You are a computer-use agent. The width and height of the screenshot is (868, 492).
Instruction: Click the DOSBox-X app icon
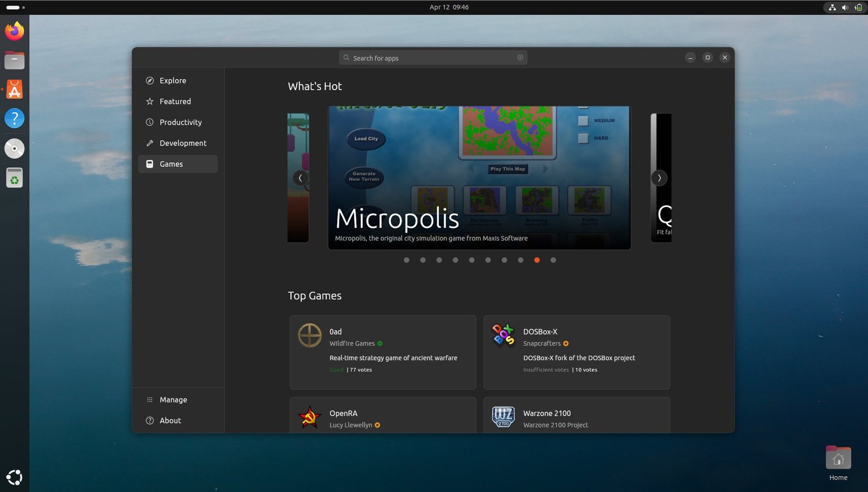[503, 335]
